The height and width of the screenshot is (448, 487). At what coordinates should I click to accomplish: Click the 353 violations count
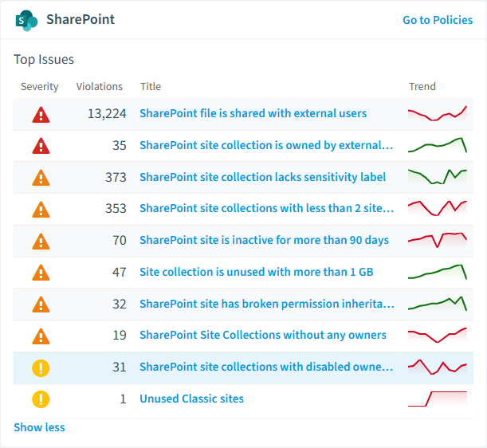pyautogui.click(x=116, y=209)
